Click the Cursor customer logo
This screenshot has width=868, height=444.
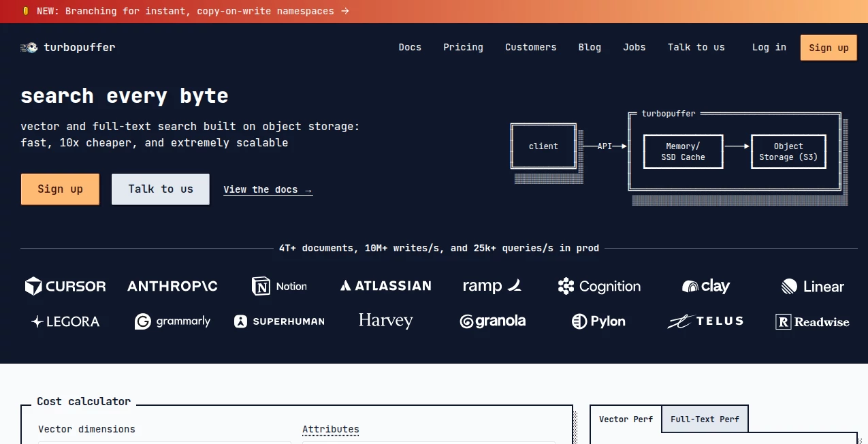coord(65,286)
